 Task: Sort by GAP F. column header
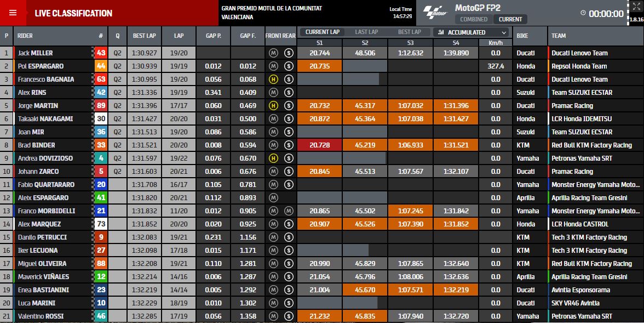pyautogui.click(x=248, y=36)
